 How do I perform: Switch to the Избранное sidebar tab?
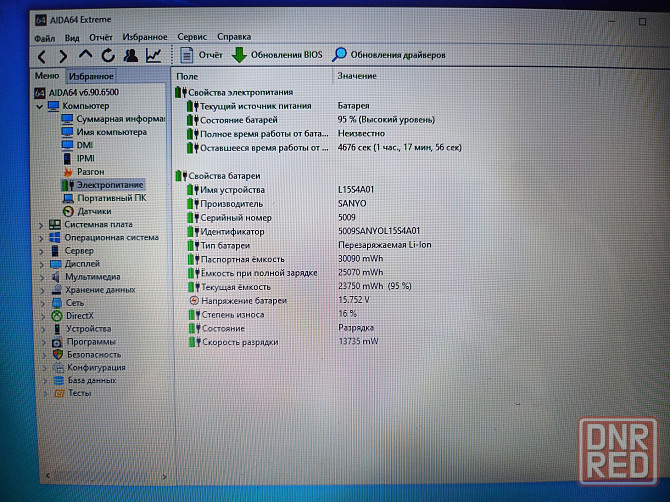tap(91, 76)
